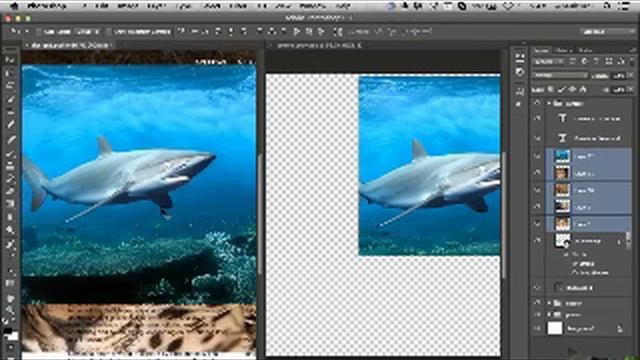Image resolution: width=640 pixels, height=360 pixels.
Task: Select the Crop tool
Action: (x=10, y=112)
